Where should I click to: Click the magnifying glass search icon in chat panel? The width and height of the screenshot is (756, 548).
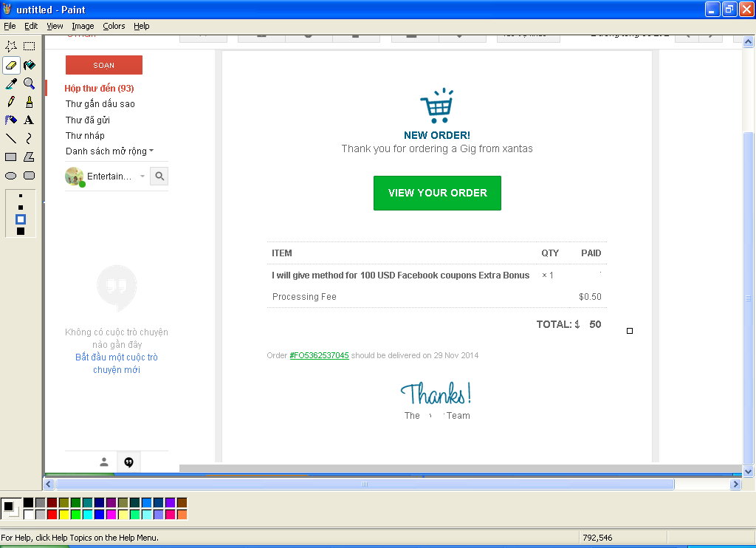pyautogui.click(x=159, y=176)
